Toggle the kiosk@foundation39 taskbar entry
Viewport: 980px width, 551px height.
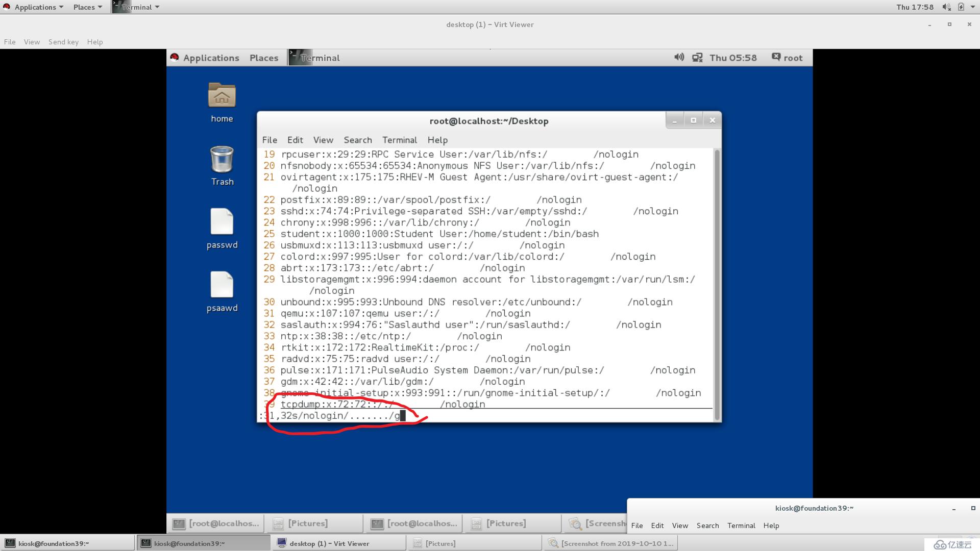tap(53, 543)
